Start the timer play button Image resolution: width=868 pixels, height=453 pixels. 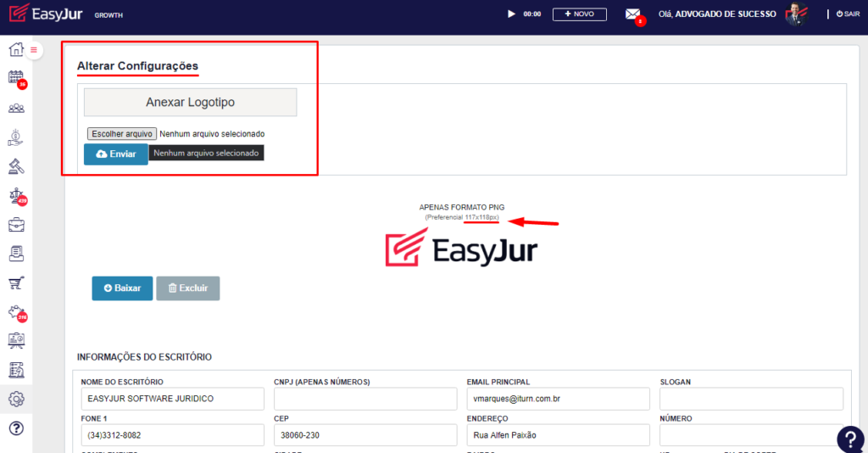[511, 14]
